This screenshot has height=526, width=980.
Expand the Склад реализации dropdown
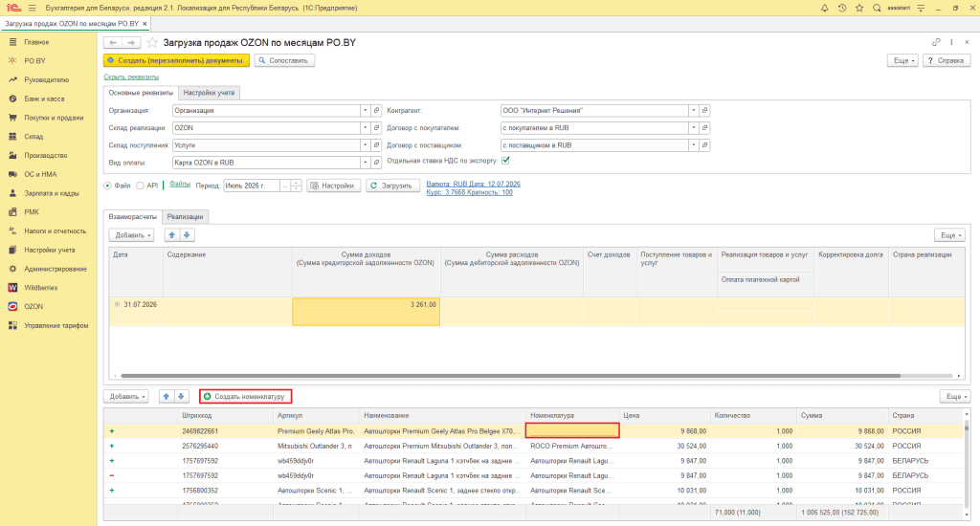pos(365,128)
